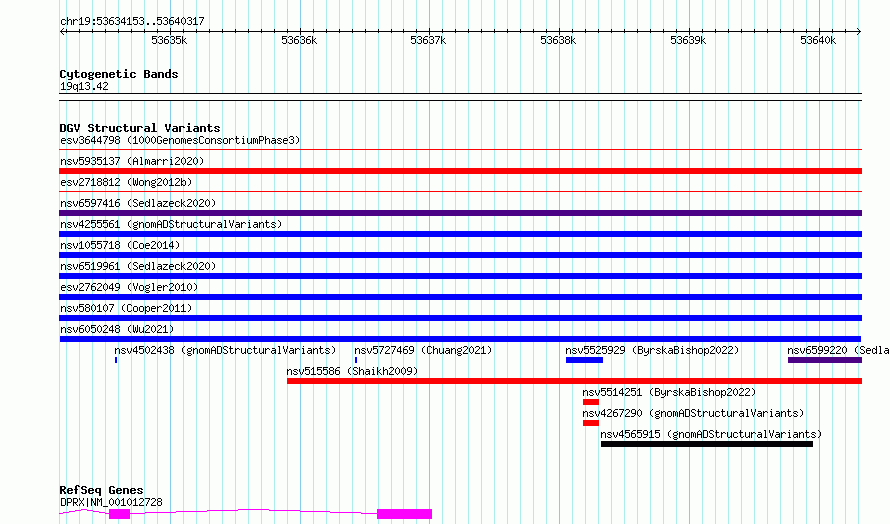
Task: Click the nsv4565915 black bar
Action: (707, 444)
